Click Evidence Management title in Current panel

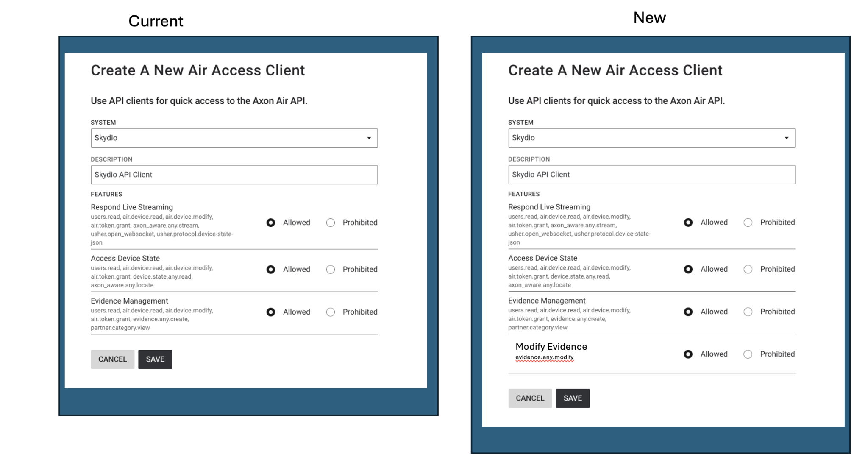[129, 301]
